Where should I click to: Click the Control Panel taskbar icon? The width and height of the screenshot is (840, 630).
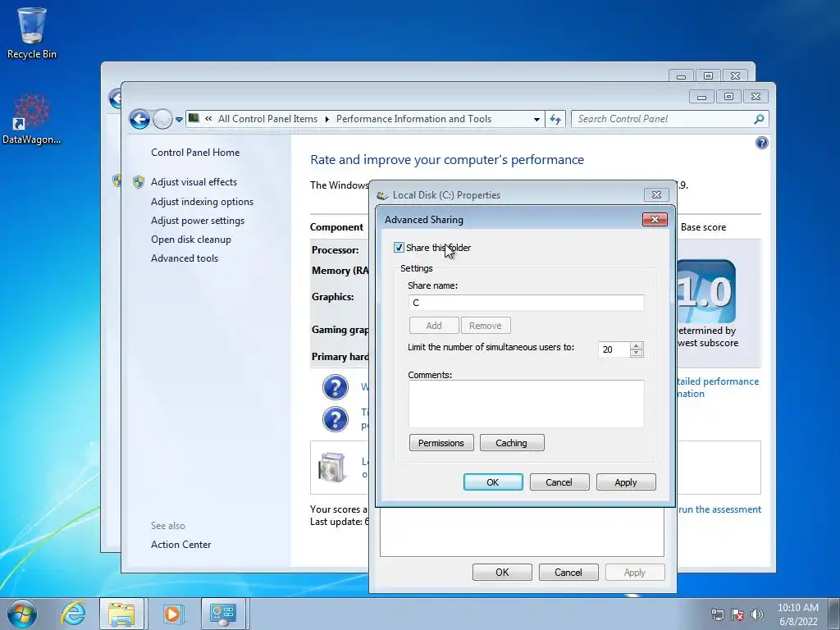tap(223, 614)
